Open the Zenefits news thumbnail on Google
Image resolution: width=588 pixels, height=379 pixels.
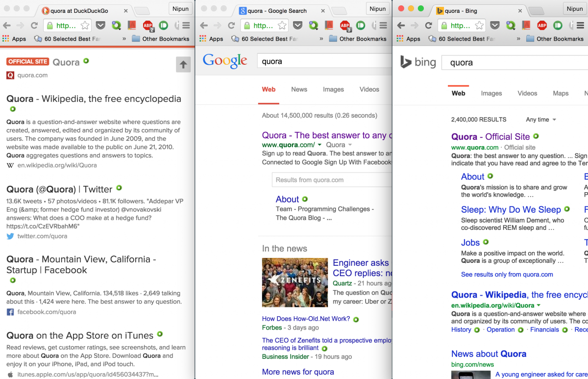tap(295, 282)
